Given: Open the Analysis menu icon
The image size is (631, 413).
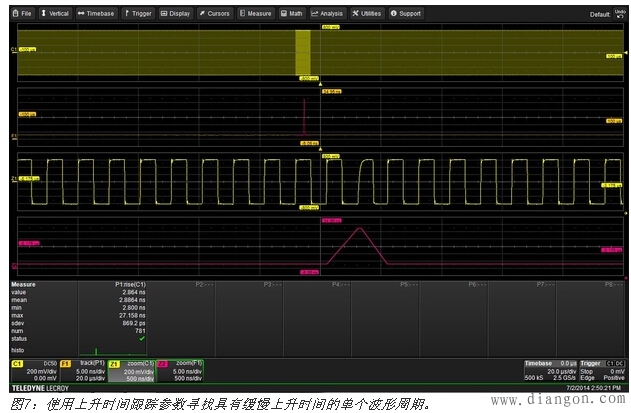Looking at the screenshot, I should point(327,14).
